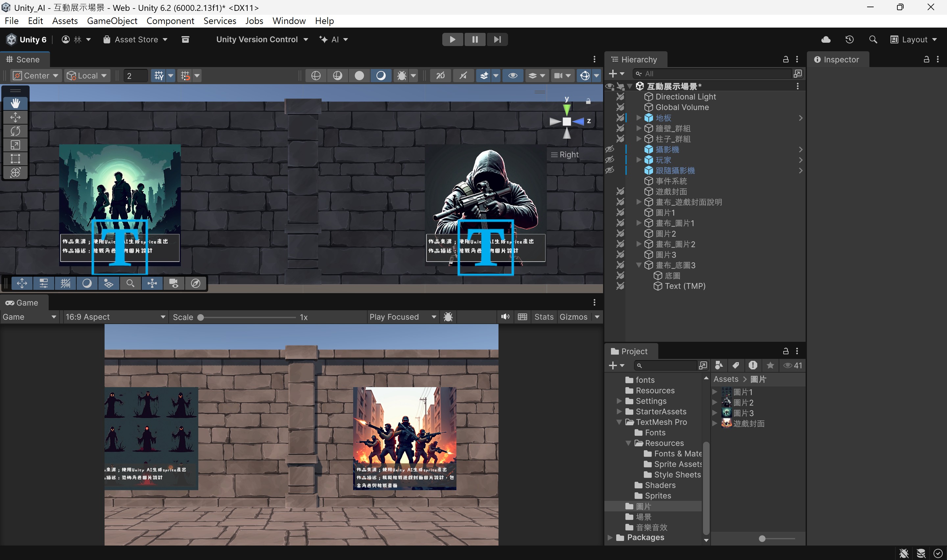
Task: Select the Transform tool
Action: [15, 173]
